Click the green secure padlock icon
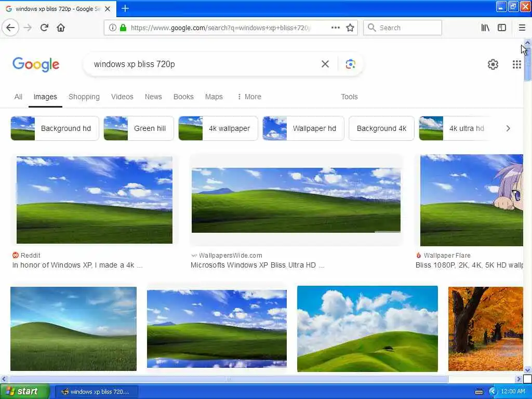 pos(123,28)
